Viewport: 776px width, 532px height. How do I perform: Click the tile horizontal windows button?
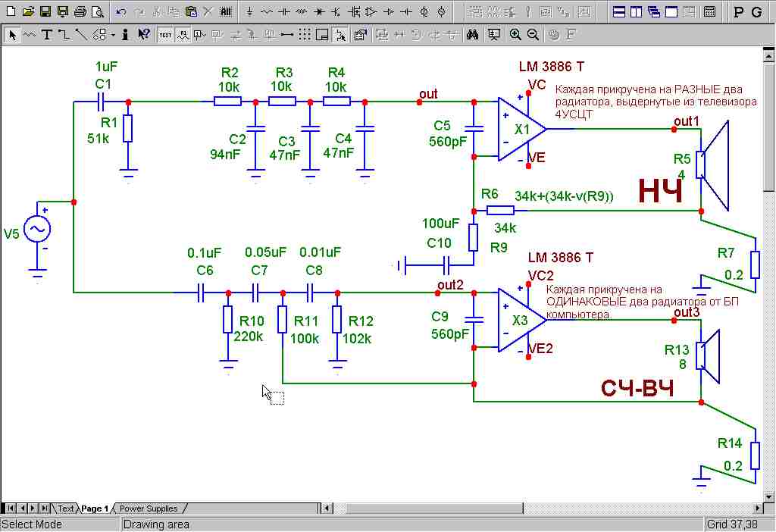618,12
